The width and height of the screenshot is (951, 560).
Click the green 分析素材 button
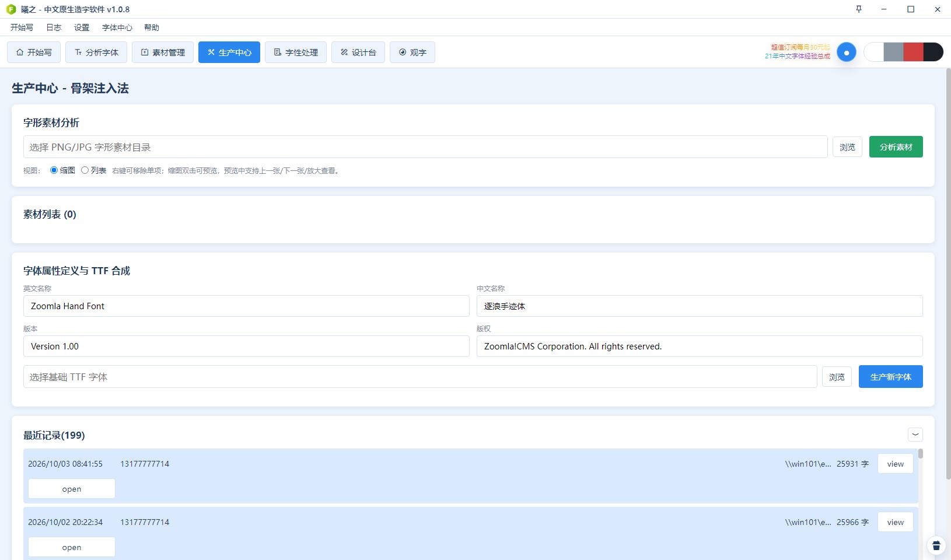(x=896, y=147)
